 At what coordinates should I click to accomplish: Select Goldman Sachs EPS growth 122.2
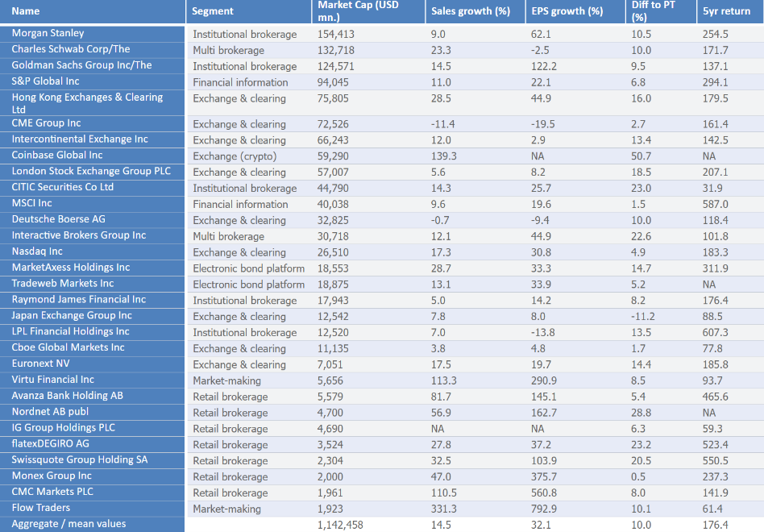click(x=543, y=67)
